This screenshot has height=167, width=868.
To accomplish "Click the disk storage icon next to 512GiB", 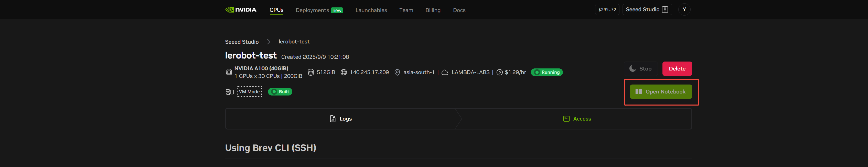I will pos(311,72).
